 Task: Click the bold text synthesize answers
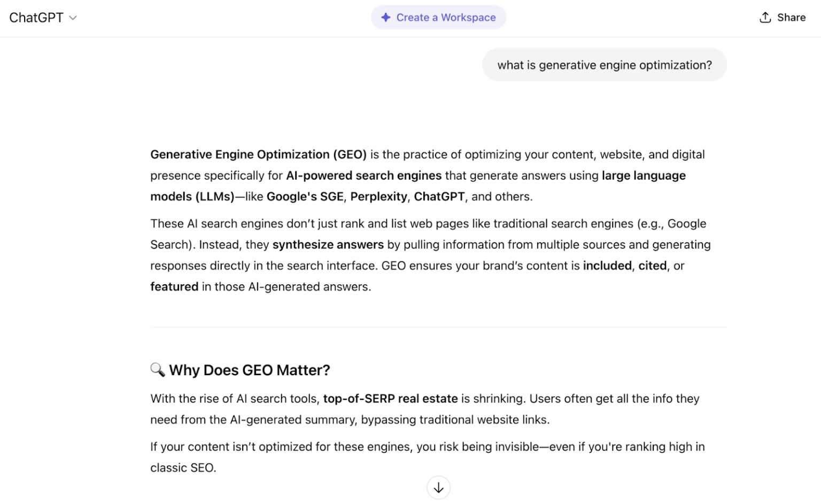[x=328, y=244]
